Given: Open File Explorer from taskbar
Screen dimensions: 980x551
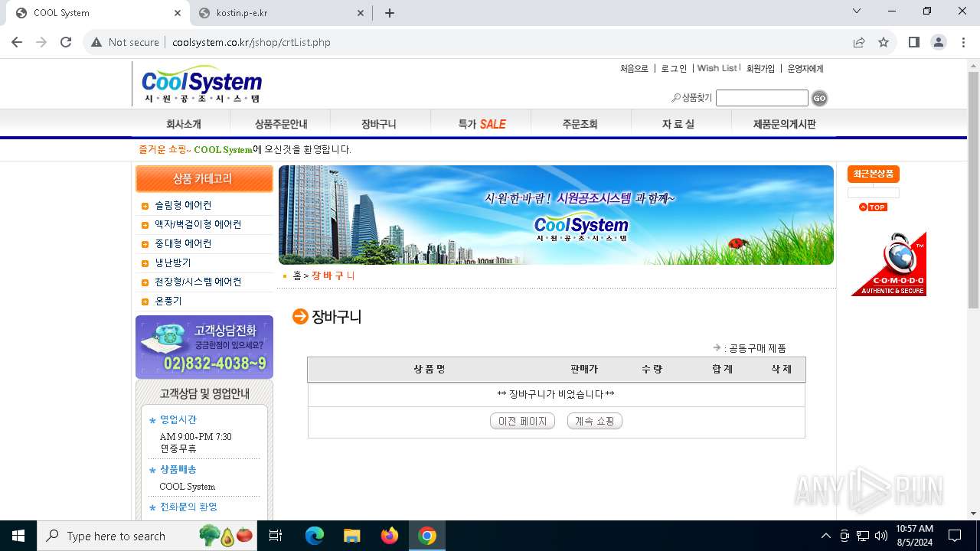Looking at the screenshot, I should pos(351,536).
